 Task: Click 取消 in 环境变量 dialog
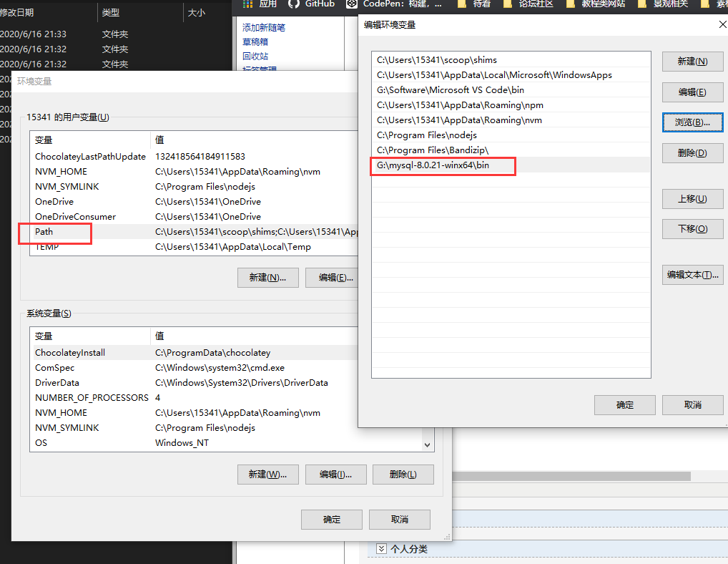coord(399,520)
